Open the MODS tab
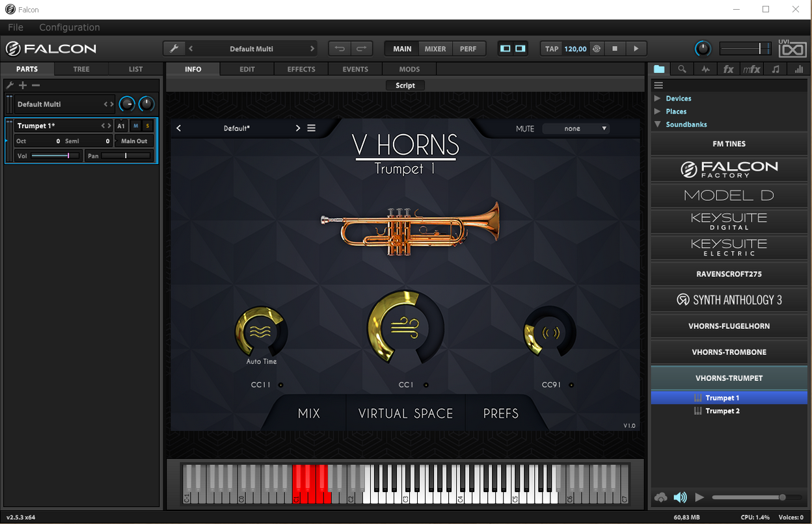Screen dimensions: 812x524 (x=409, y=69)
